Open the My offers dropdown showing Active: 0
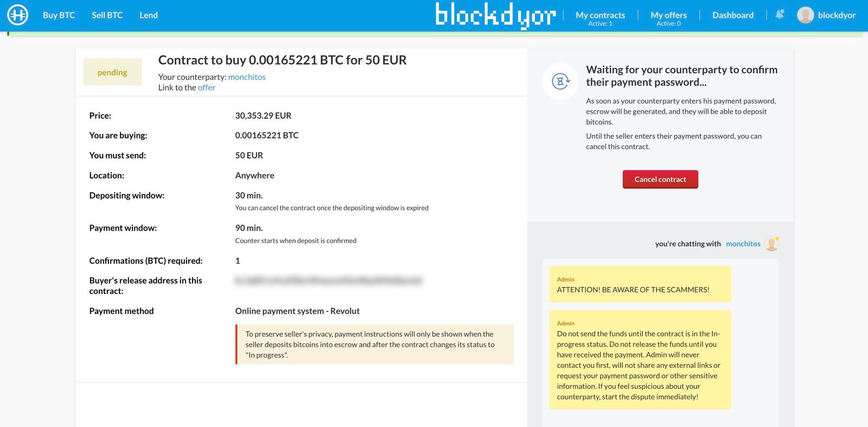The height and width of the screenshot is (427, 868). (x=668, y=15)
